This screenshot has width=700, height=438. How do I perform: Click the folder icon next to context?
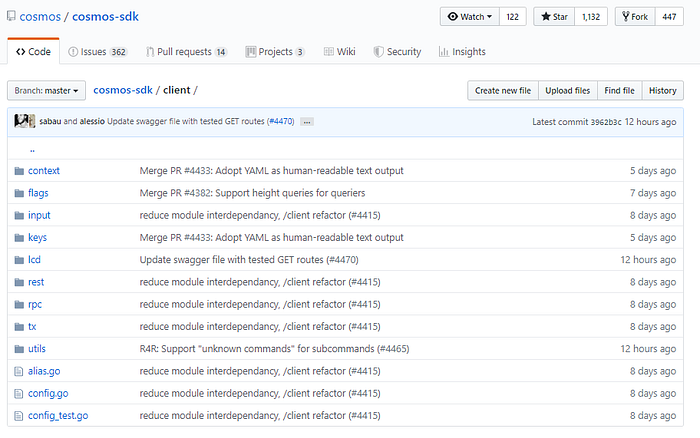(x=19, y=171)
